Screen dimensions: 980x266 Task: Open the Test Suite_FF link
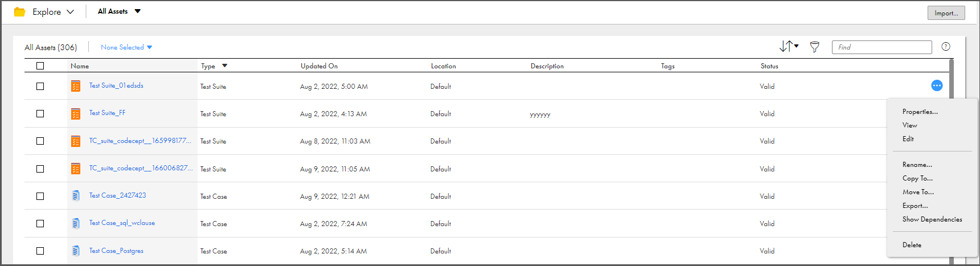(107, 113)
